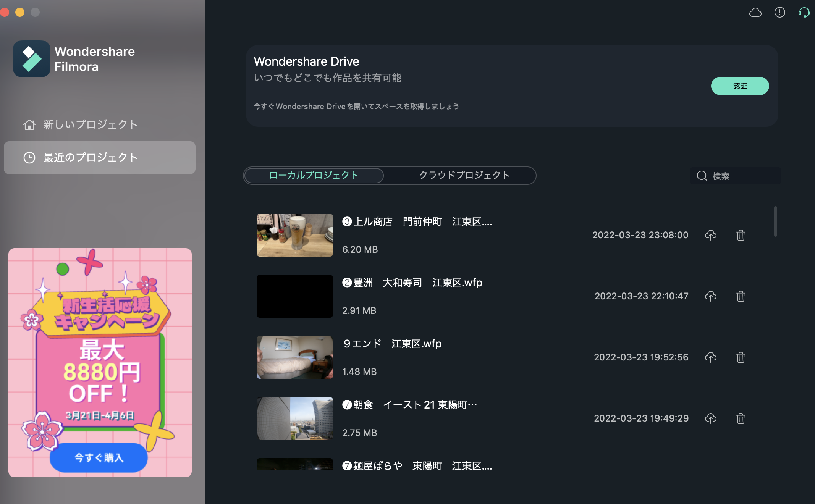Screen dimensions: 815x504
Task: Click the project list scrollbar
Action: pos(776,221)
